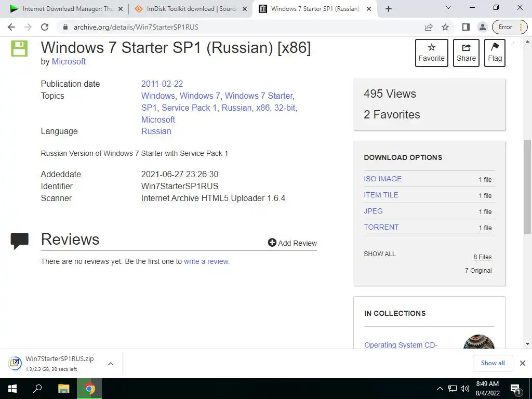
Task: Open the Chrome side panel icon
Action: 466,27
